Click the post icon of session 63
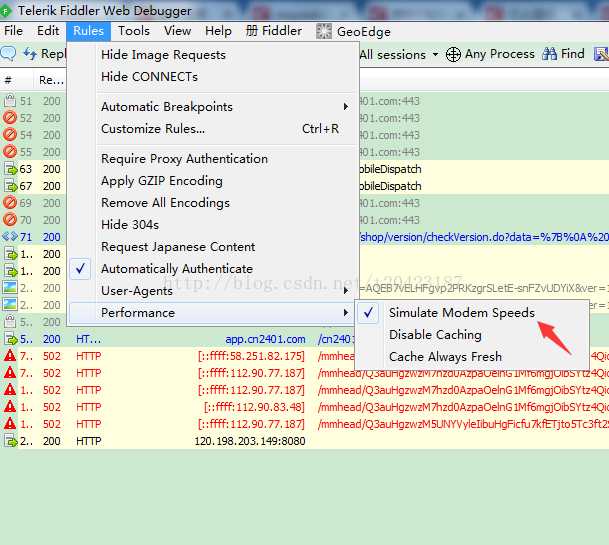 point(10,169)
